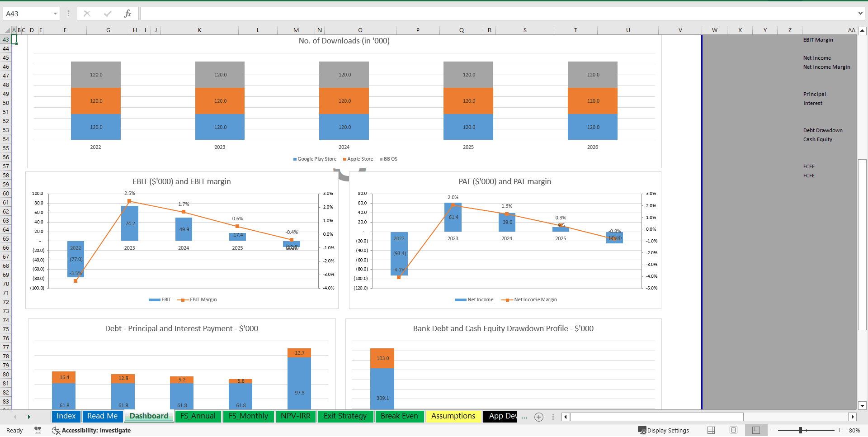
Task: Open the macro recording status bar icon
Action: pos(38,430)
